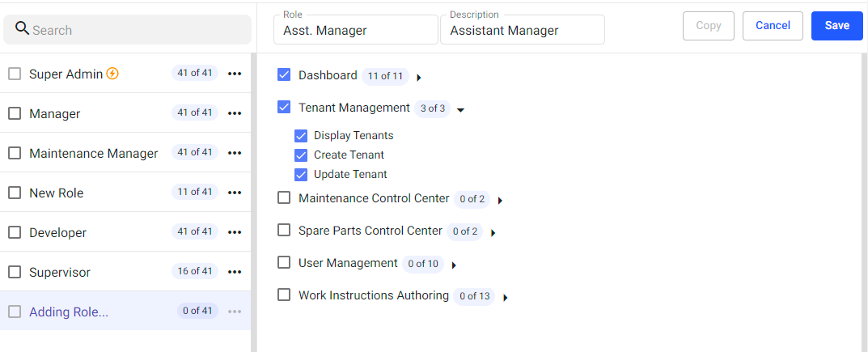Cancel adding the role
868x352 pixels.
[773, 25]
